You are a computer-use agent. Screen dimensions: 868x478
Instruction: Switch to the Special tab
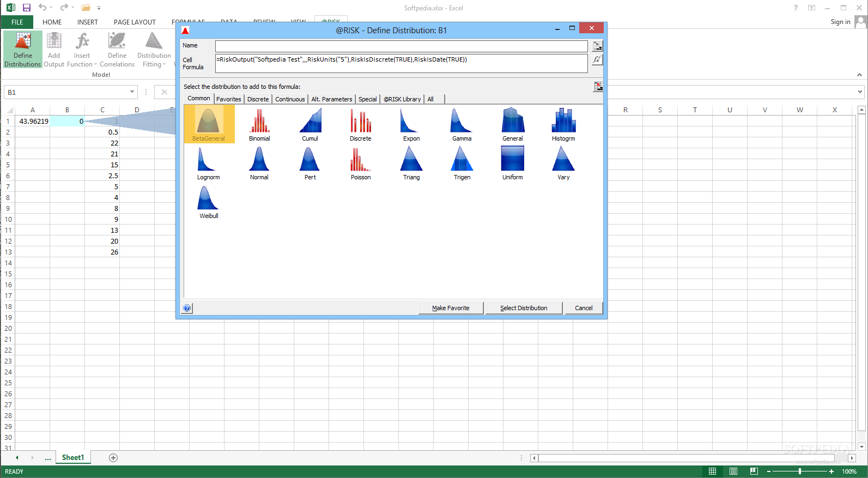[368, 99]
